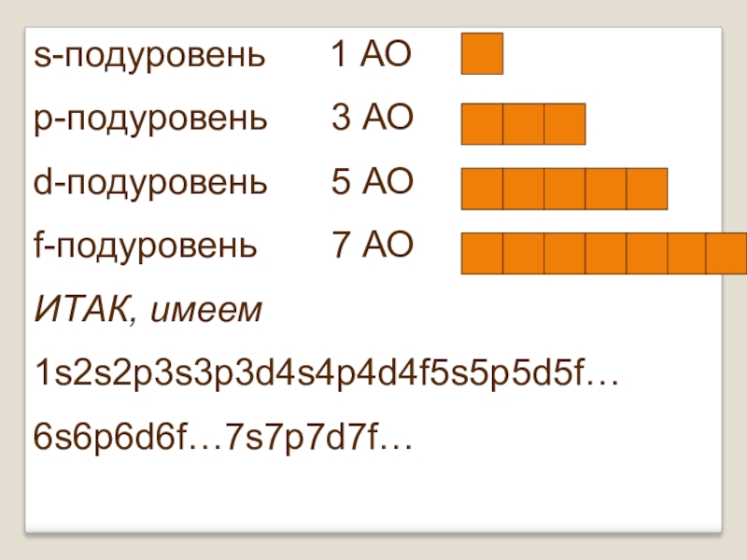
Task: Click the italic "ИТАК, имеем" line
Action: tap(149, 309)
